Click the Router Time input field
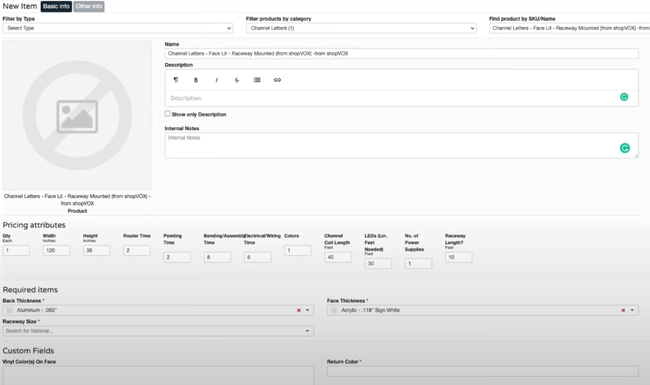This screenshot has width=650, height=385. click(x=137, y=250)
